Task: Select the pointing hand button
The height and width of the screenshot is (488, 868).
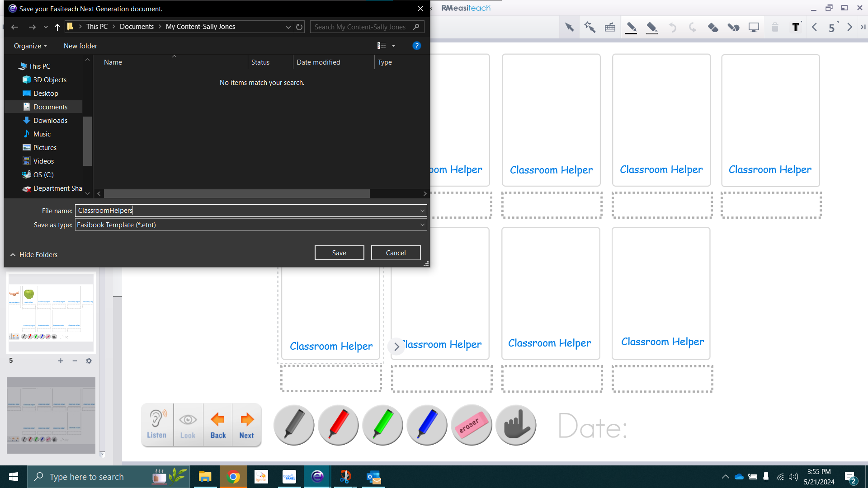Action: coord(516,425)
